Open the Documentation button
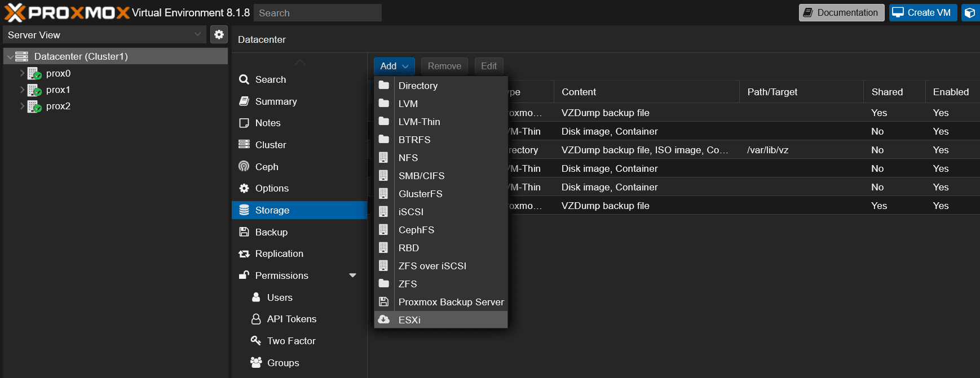The height and width of the screenshot is (378, 980). 841,12
